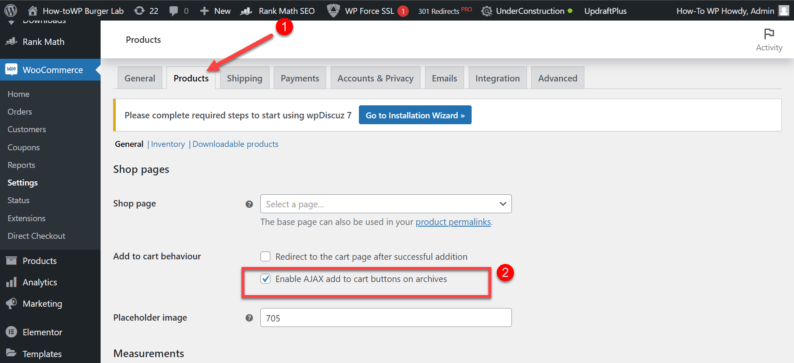Click the Products sidebar box icon
This screenshot has width=794, height=363.
(11, 261)
